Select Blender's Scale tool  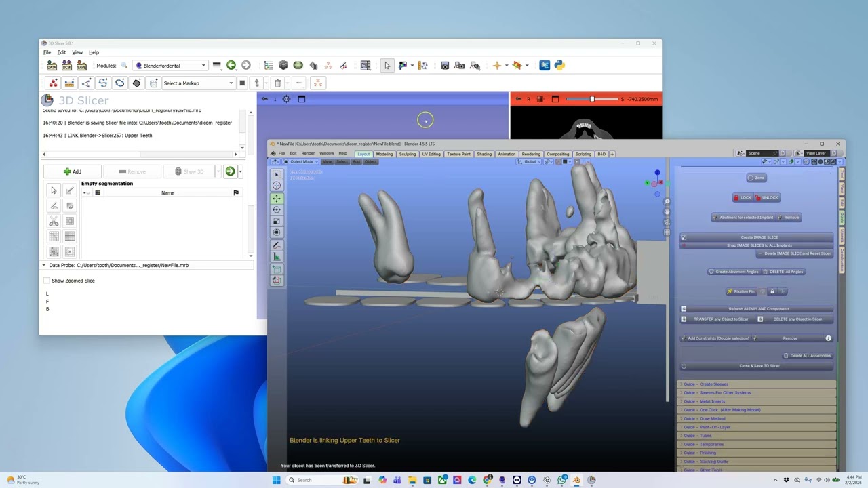pyautogui.click(x=277, y=221)
